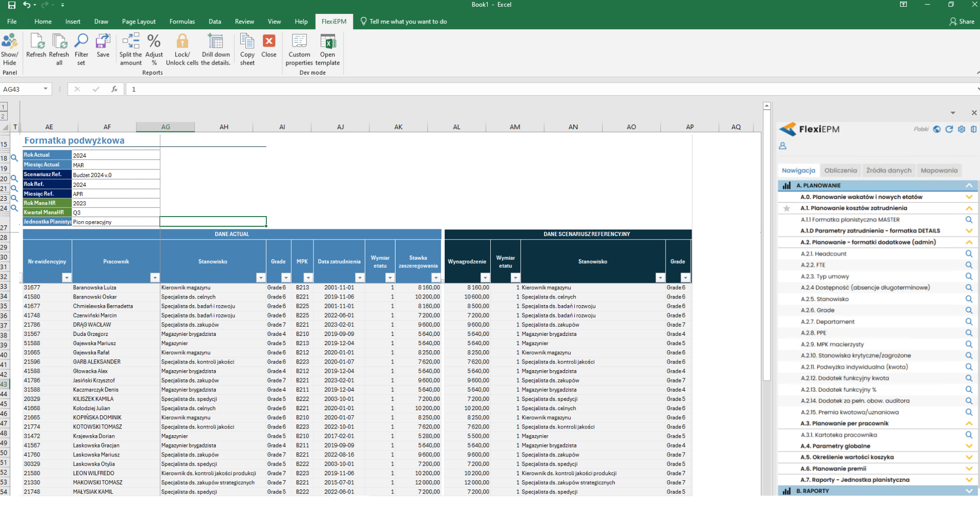Image resolution: width=980 pixels, height=531 pixels.
Task: Open the Pracownik column filter dropdown
Action: tap(155, 278)
